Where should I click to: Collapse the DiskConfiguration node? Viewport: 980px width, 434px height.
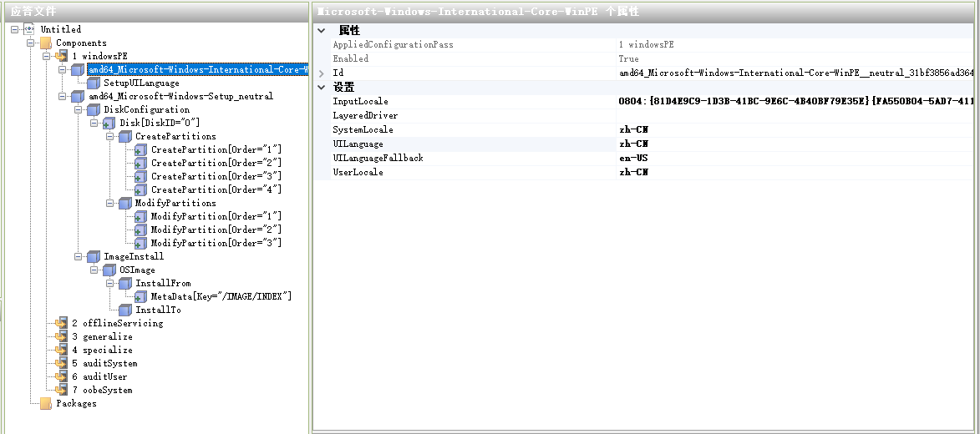tap(79, 110)
